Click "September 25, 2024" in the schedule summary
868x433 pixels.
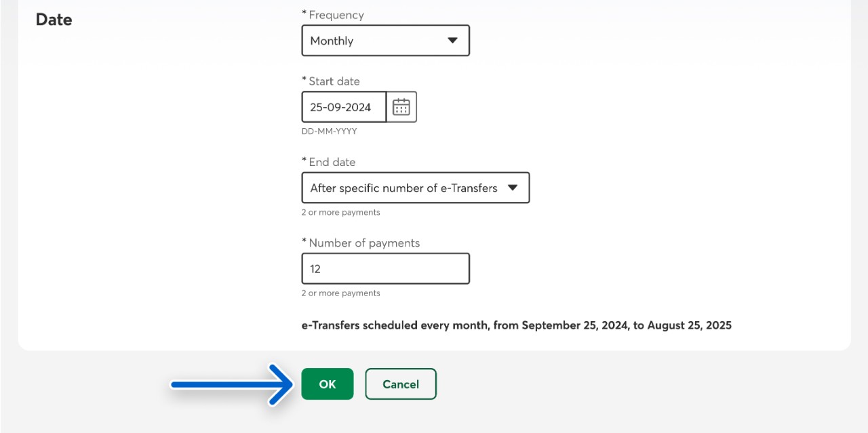tap(576, 325)
